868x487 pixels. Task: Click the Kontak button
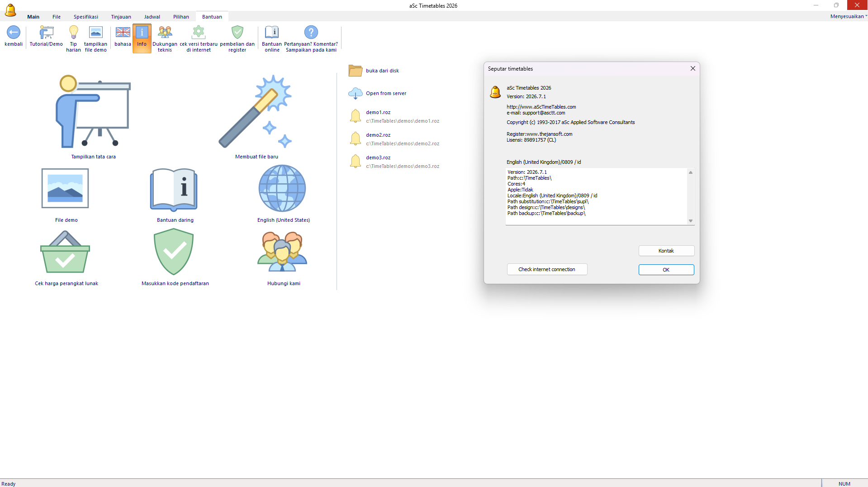pos(666,251)
